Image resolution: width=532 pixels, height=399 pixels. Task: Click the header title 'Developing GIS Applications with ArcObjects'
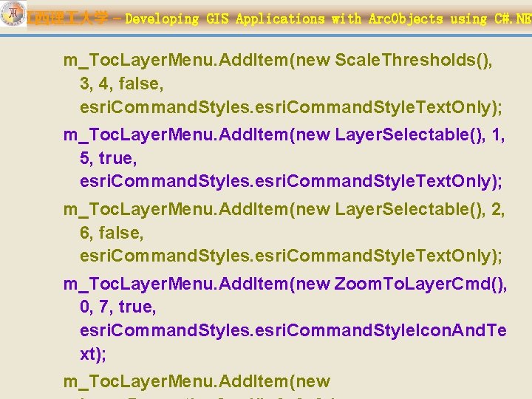pos(284,18)
